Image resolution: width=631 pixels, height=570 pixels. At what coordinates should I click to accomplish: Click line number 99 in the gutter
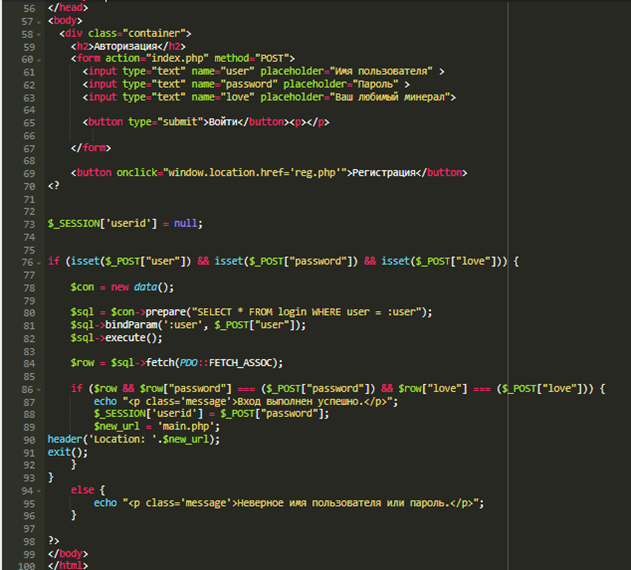tap(29, 554)
